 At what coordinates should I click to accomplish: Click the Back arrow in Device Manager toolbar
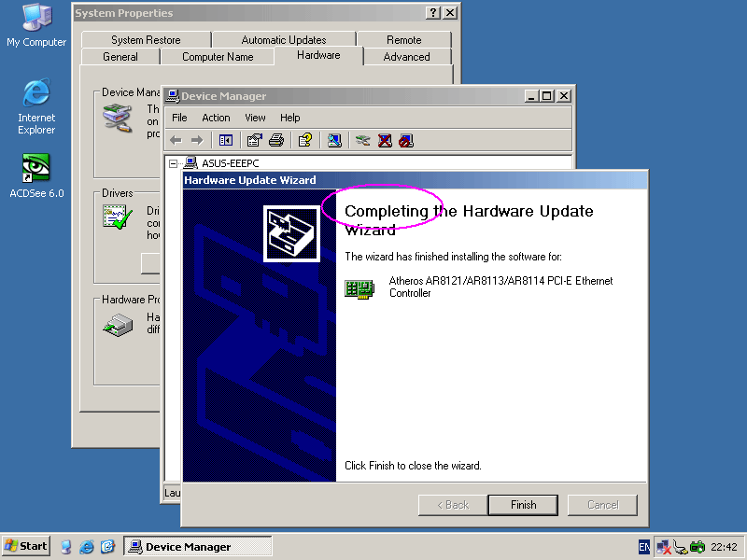[x=176, y=141]
